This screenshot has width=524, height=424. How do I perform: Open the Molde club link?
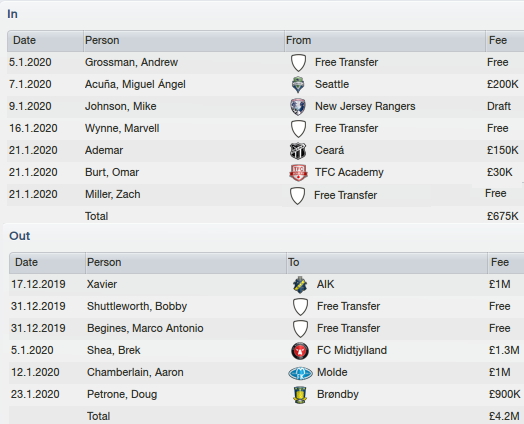pos(332,372)
